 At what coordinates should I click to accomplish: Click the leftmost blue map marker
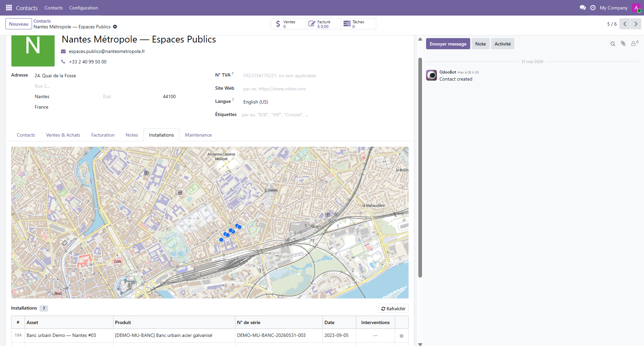tap(221, 240)
